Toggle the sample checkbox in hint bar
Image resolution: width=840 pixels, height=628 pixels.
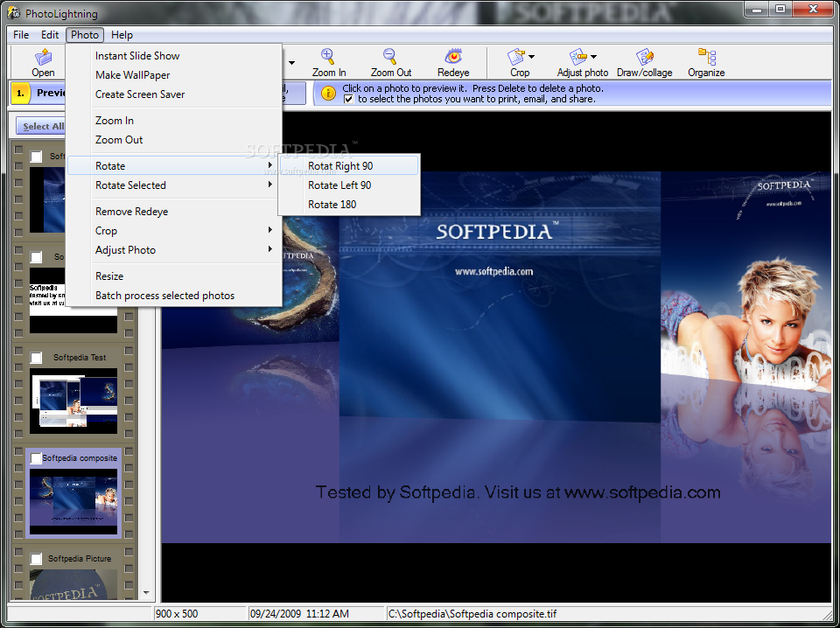coord(348,99)
